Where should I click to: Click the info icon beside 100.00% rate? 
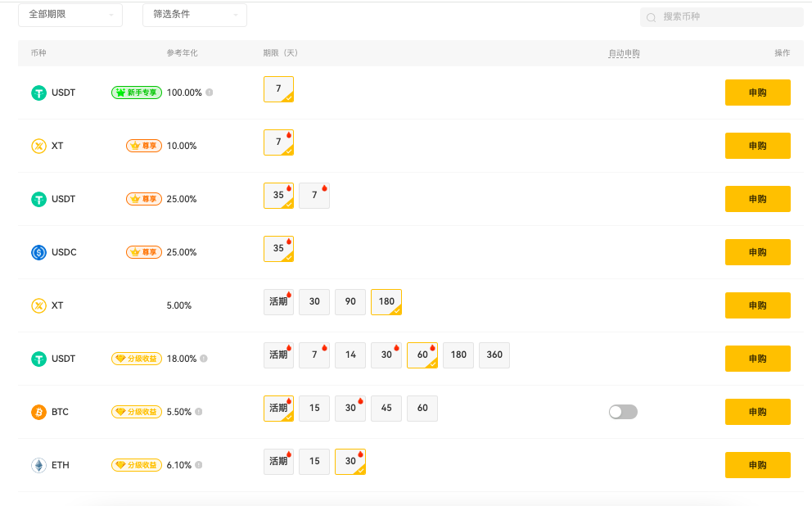click(x=210, y=93)
